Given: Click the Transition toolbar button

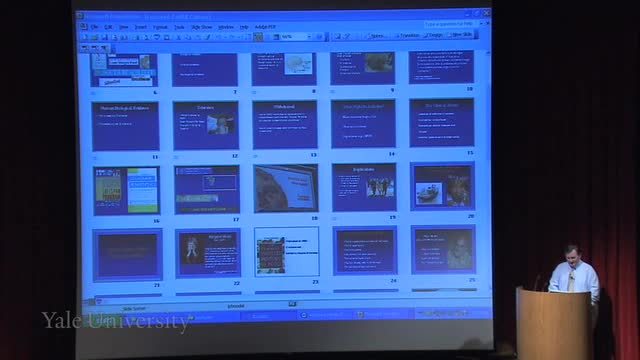Looking at the screenshot, I should [407, 36].
